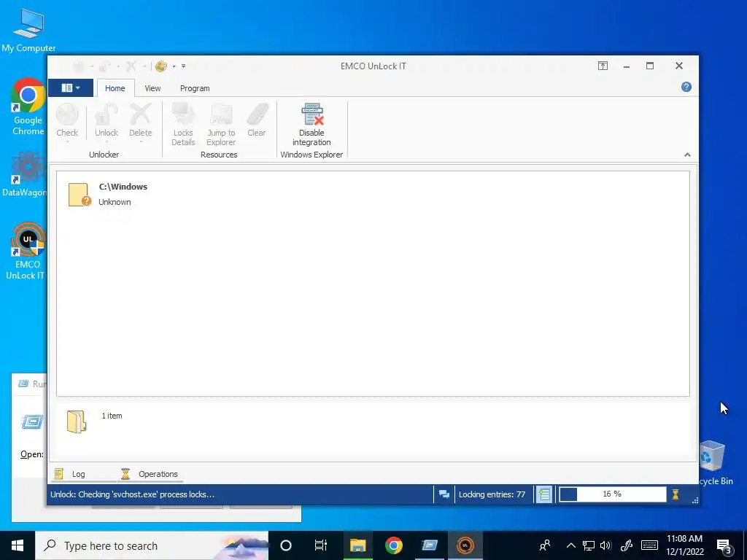The height and width of the screenshot is (560, 747).
Task: Open the blue application menu button
Action: click(x=71, y=87)
